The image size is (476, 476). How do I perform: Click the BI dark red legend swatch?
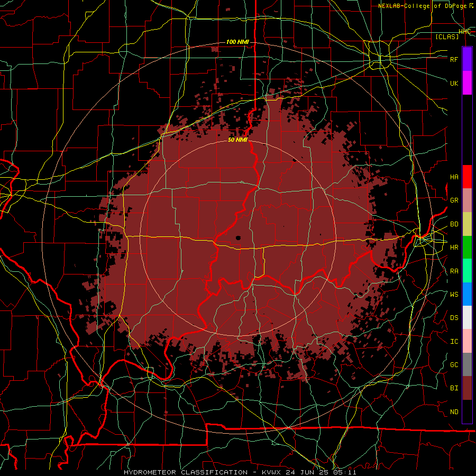(x=467, y=388)
